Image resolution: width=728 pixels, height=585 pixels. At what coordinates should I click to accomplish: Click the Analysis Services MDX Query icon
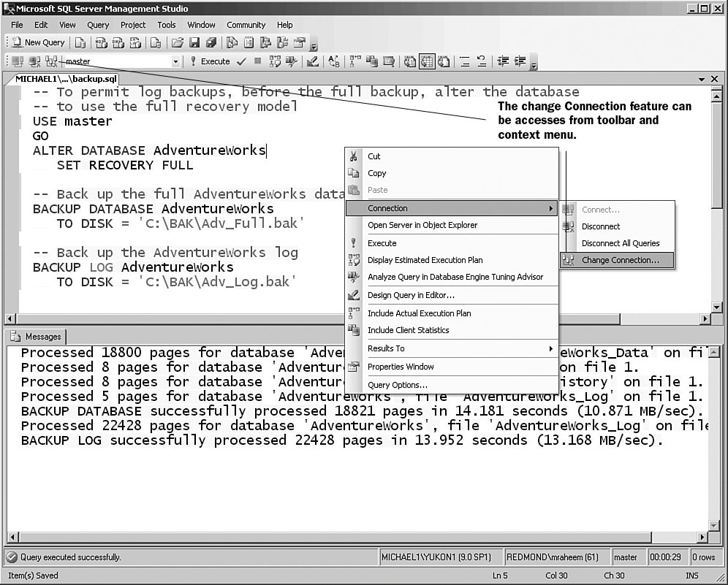(101, 42)
